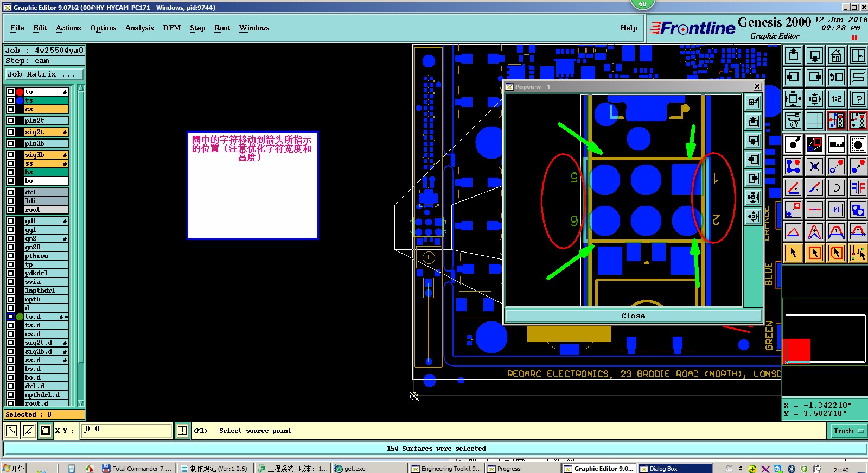This screenshot has height=473, width=868.
Task: Select the net selection pointer tool
Action: 858,253
